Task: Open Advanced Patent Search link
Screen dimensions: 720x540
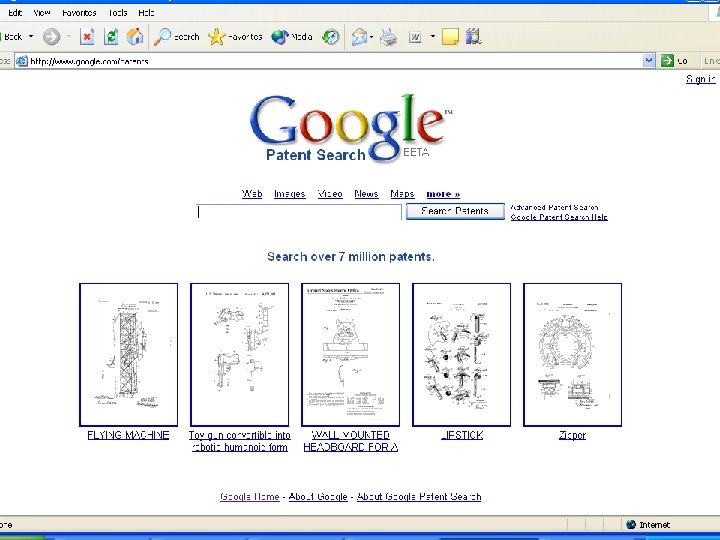Action: coord(554,207)
